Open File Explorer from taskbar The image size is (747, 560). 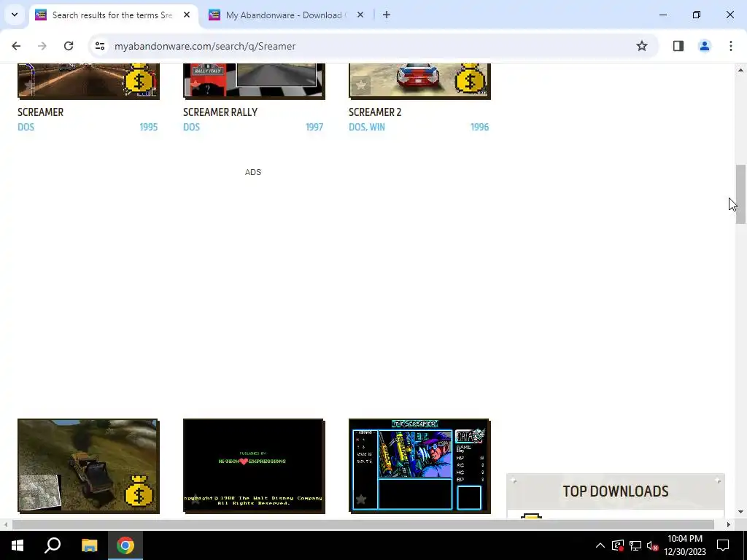(89, 545)
